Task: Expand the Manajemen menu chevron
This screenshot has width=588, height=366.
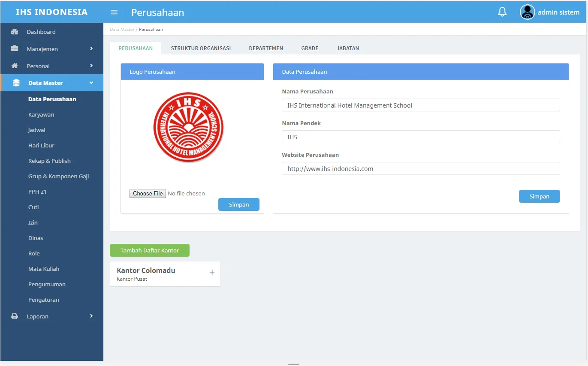Action: click(91, 48)
